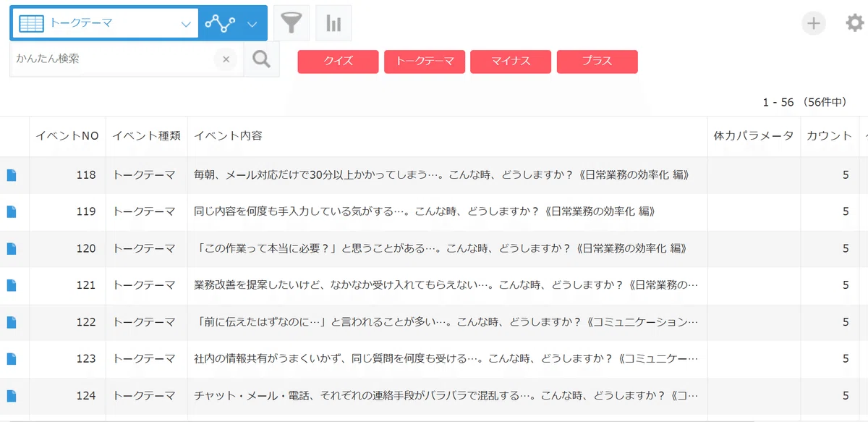Open record detail icon for row 118

tap(12, 174)
